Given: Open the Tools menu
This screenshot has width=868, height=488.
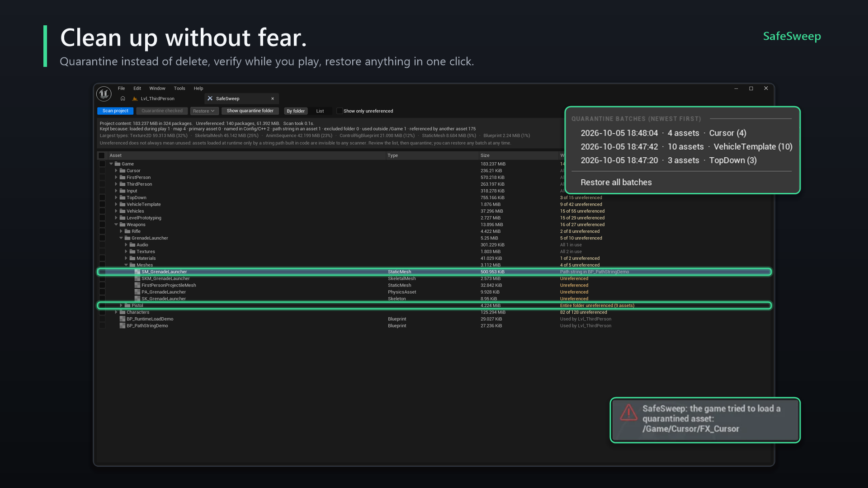Looking at the screenshot, I should point(179,89).
